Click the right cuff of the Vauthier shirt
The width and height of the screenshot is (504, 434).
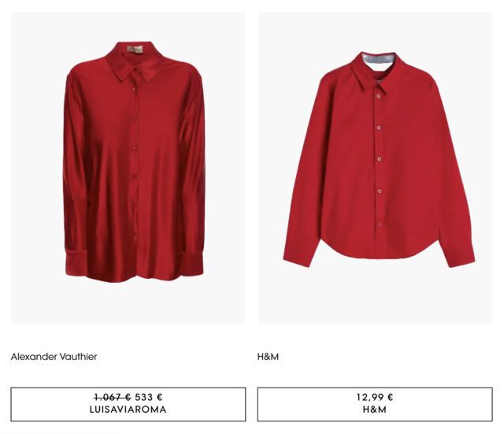[x=193, y=263]
